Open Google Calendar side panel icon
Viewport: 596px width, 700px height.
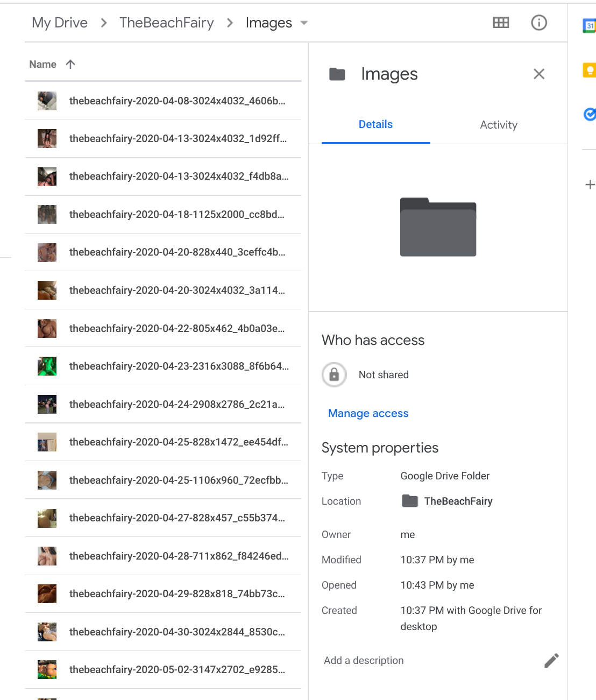click(590, 25)
